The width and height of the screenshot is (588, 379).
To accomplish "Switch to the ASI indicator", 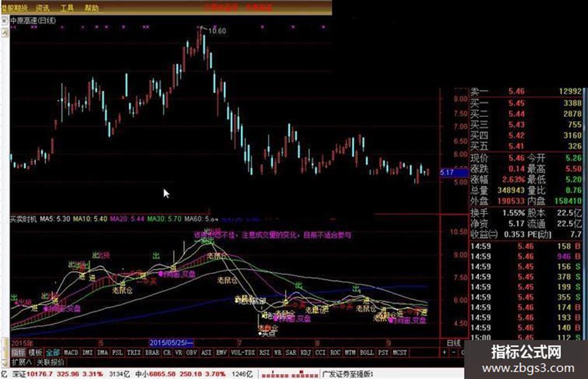I will pyautogui.click(x=207, y=353).
